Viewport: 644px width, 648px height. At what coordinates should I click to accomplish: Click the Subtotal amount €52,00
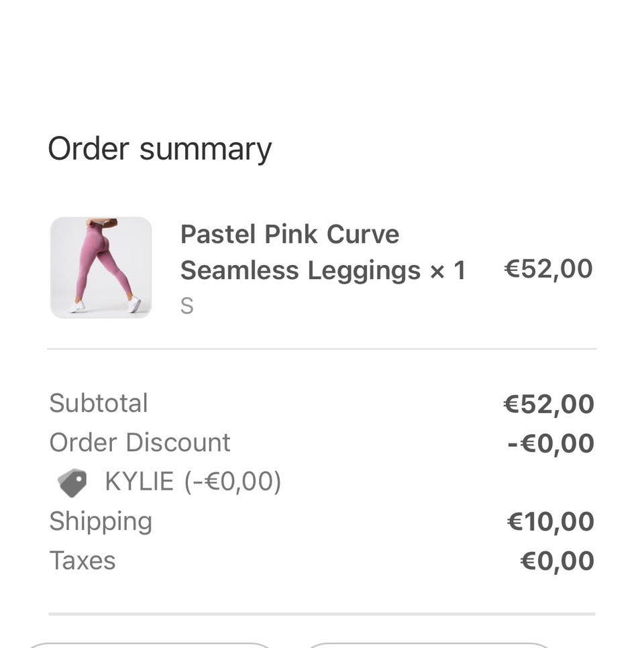coord(548,404)
